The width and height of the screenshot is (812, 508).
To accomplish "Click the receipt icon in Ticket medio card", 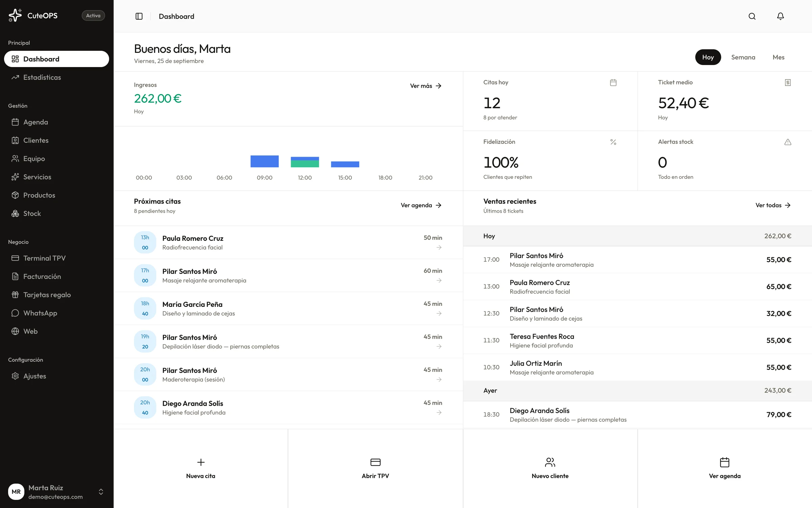I will [788, 82].
